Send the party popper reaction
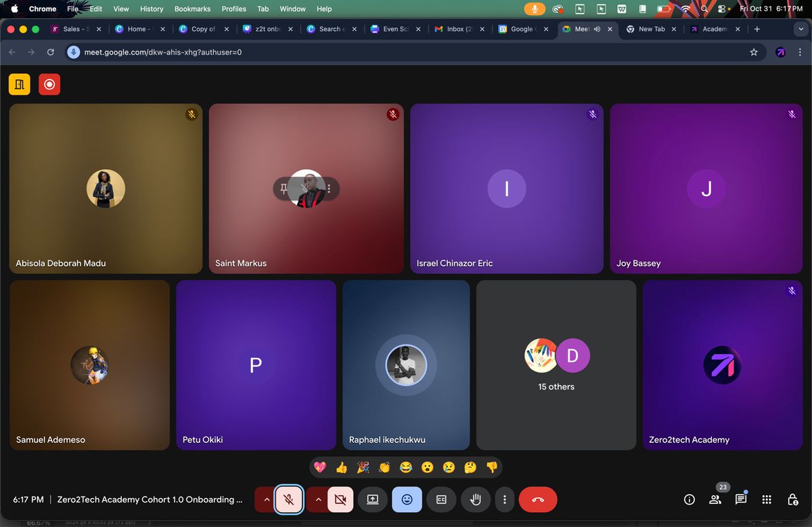This screenshot has height=527, width=812. pos(363,467)
